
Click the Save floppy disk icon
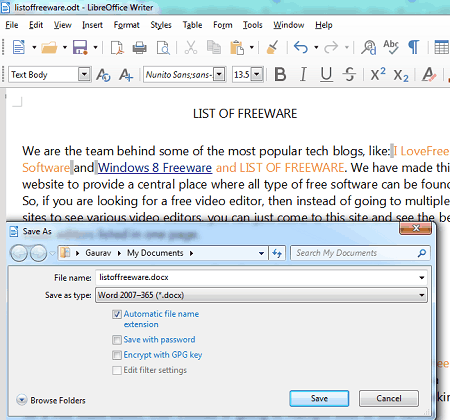(80, 47)
